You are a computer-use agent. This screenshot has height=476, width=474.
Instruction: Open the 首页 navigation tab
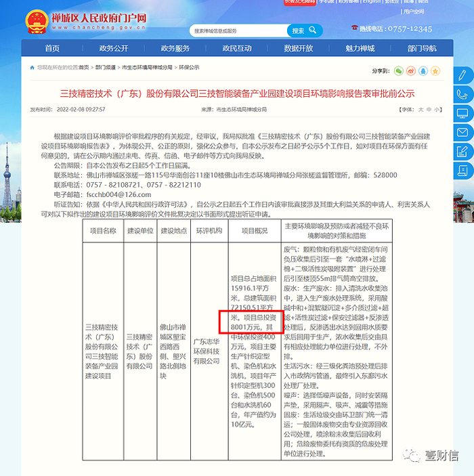52,48
